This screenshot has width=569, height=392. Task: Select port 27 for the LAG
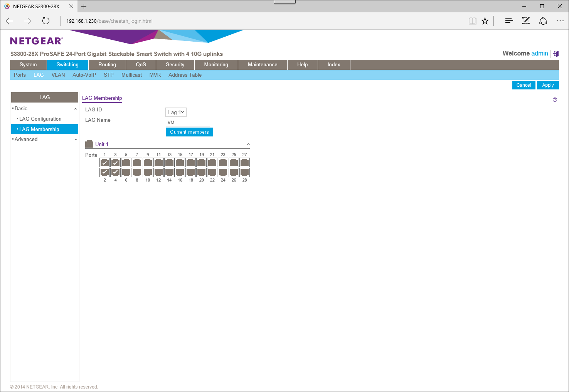pos(244,163)
